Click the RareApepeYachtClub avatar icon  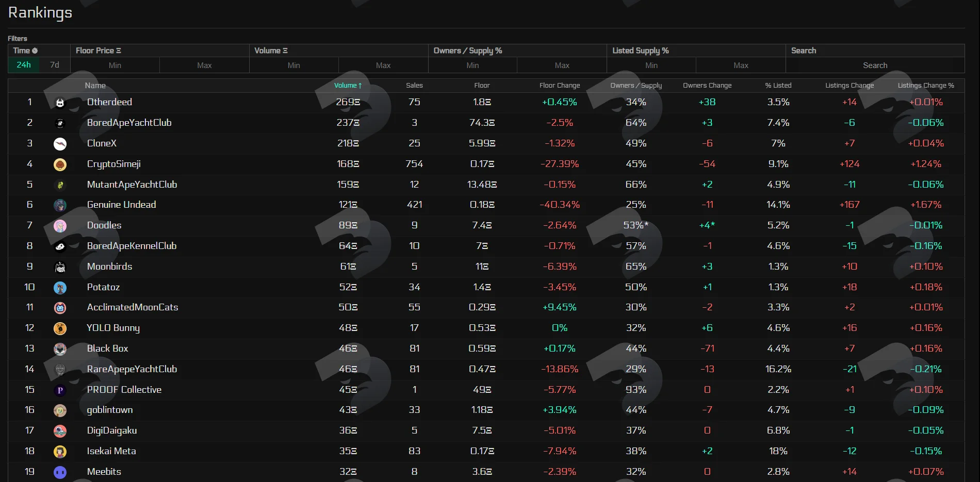pyautogui.click(x=60, y=370)
